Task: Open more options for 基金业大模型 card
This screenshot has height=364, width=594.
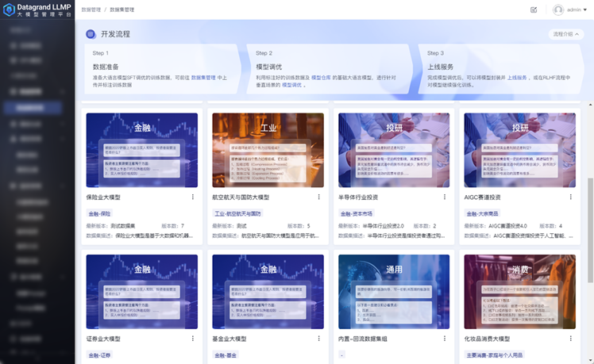Action: tap(318, 339)
